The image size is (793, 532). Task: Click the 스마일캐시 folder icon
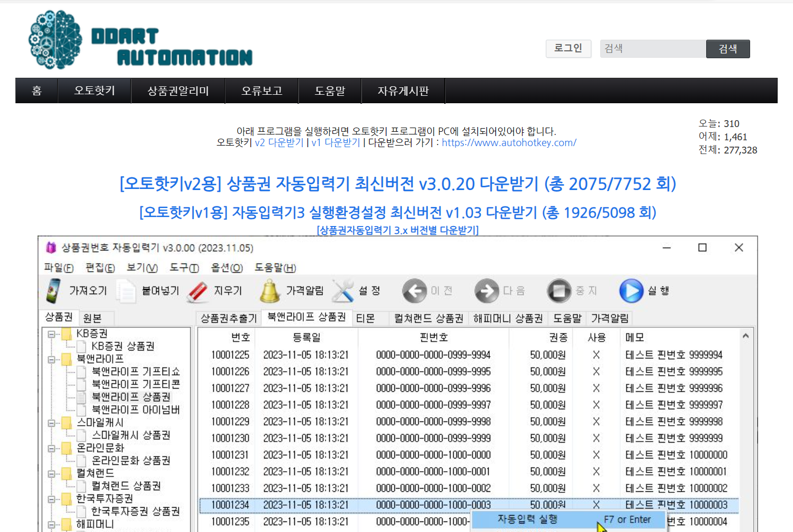(x=67, y=422)
